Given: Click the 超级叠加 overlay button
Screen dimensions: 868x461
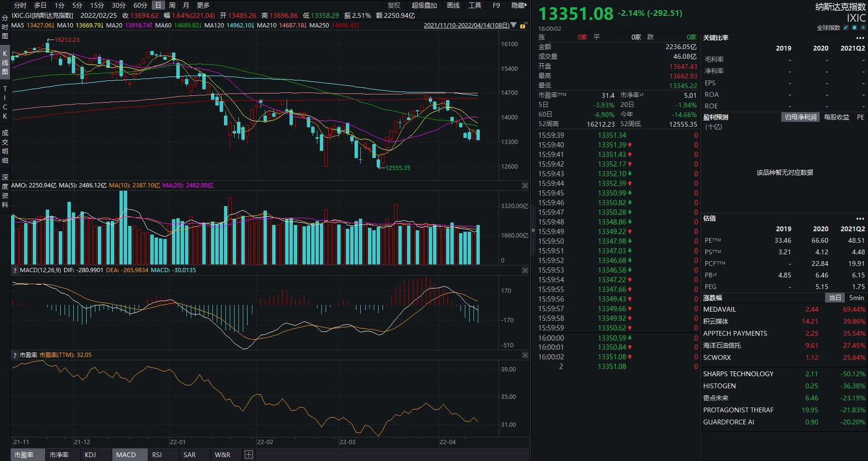Looking at the screenshot, I should 424,5.
